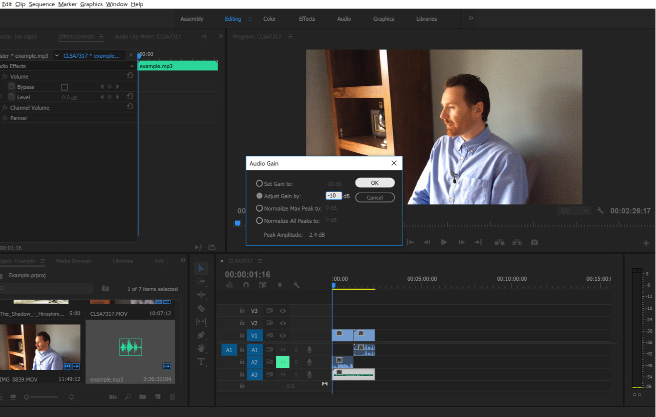656x417 pixels.
Task: Open Editing workspace menu icon
Action: point(250,19)
